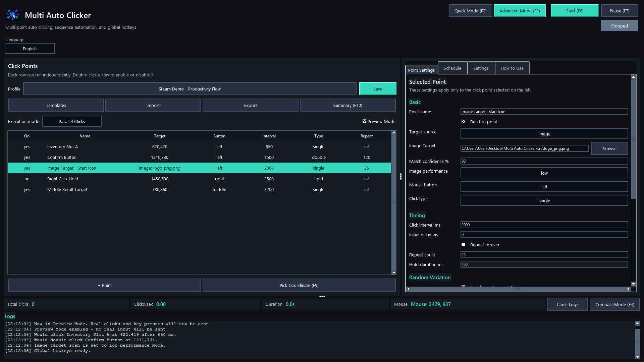
Task: Select the Image Target - Start Icon row
Action: (x=199, y=168)
